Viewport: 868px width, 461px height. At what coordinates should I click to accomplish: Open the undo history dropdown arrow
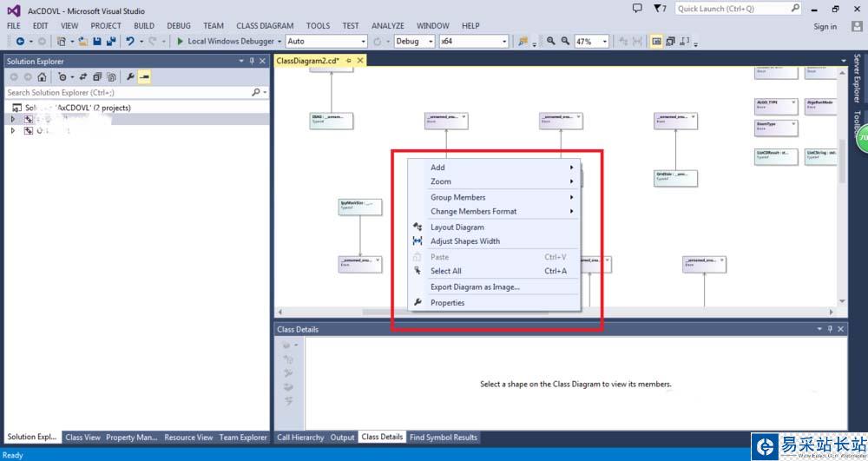141,42
